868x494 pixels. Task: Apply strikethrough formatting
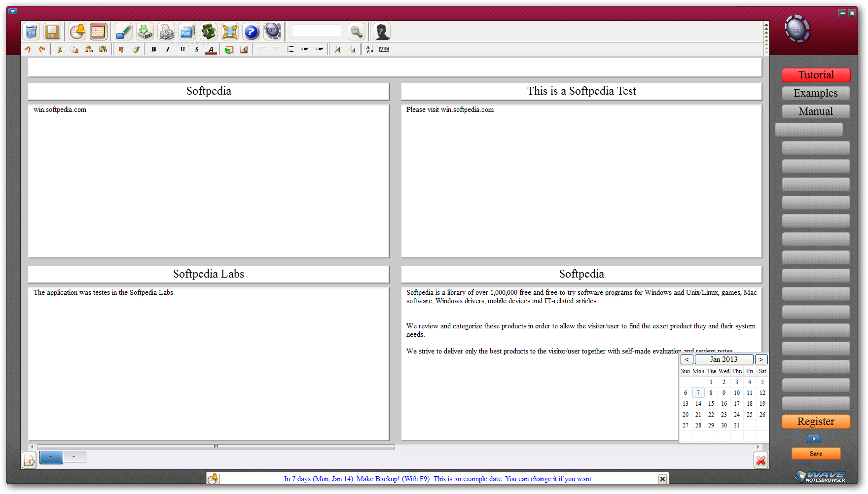(197, 49)
